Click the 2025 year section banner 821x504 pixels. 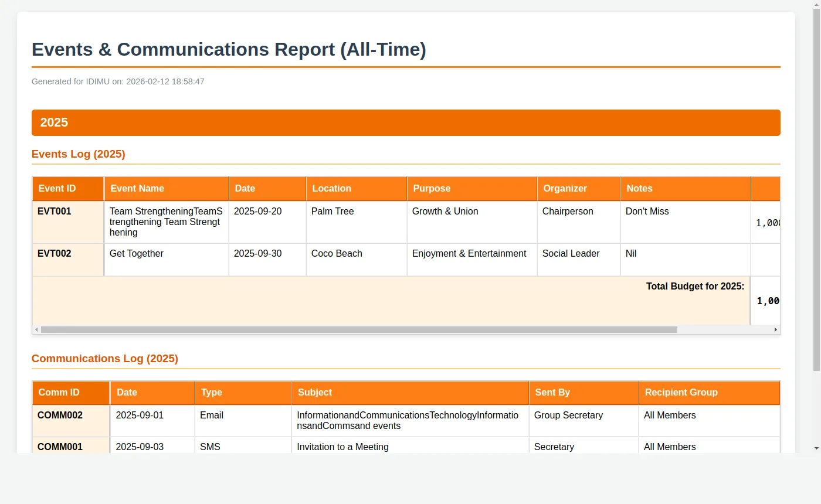click(406, 122)
